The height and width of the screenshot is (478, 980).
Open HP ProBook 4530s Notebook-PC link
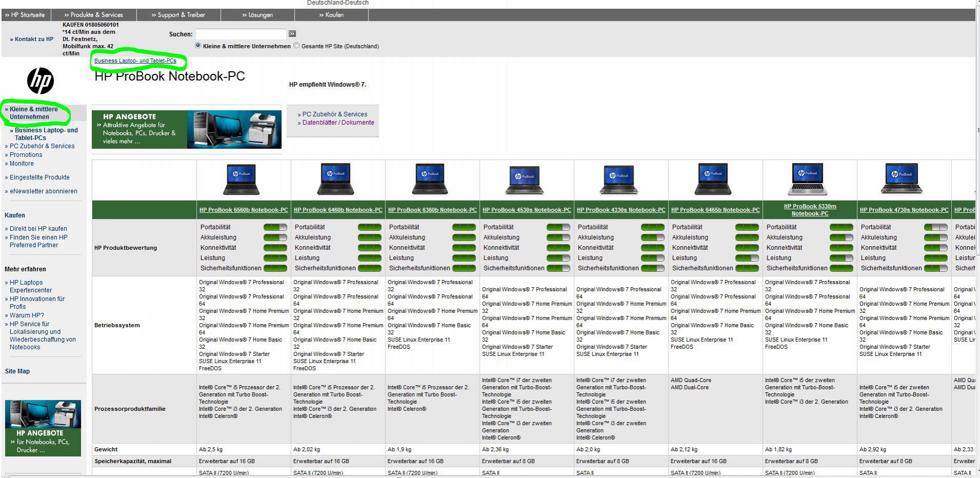coord(527,210)
